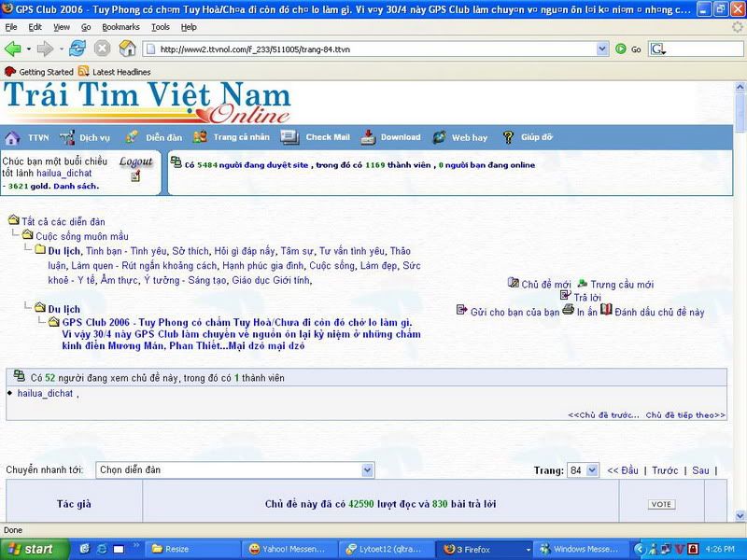Open the Latest Headlines feed bookmark
Screen dimensions: 747x560
coord(114,72)
